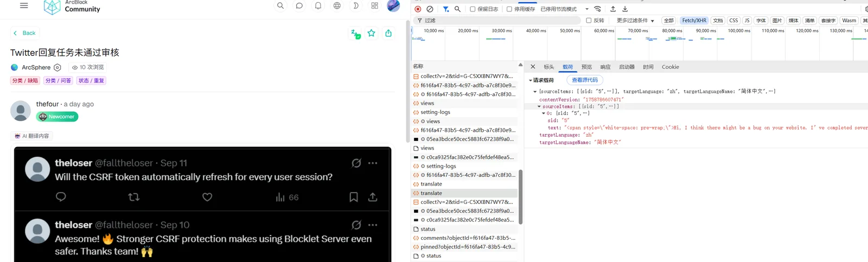Enable the 反转 invert checkbox
The image size is (868, 262).
[589, 21]
